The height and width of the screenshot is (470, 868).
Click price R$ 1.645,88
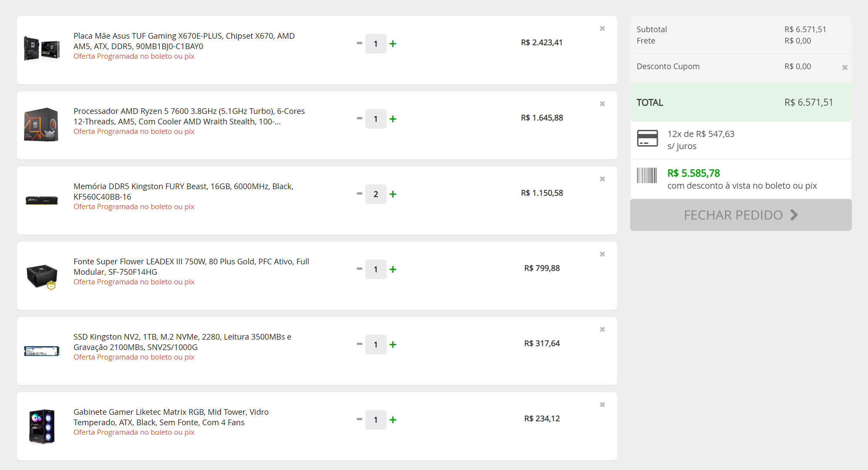click(542, 118)
